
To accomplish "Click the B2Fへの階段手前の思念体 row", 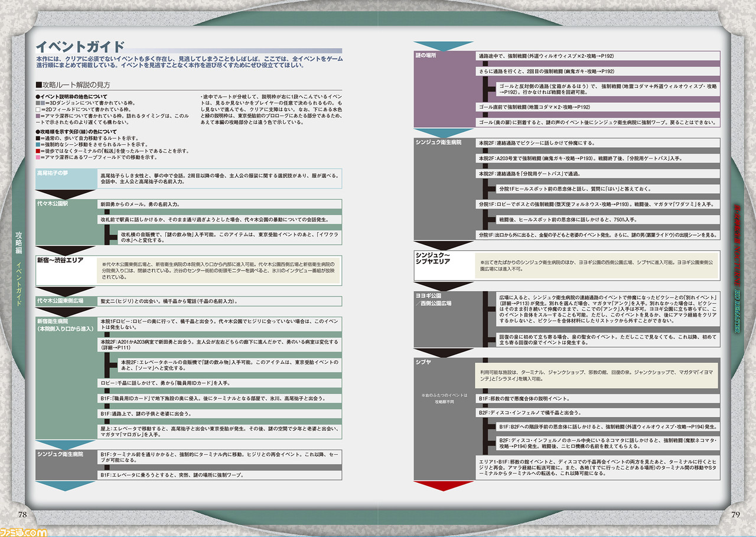I will [x=607, y=426].
